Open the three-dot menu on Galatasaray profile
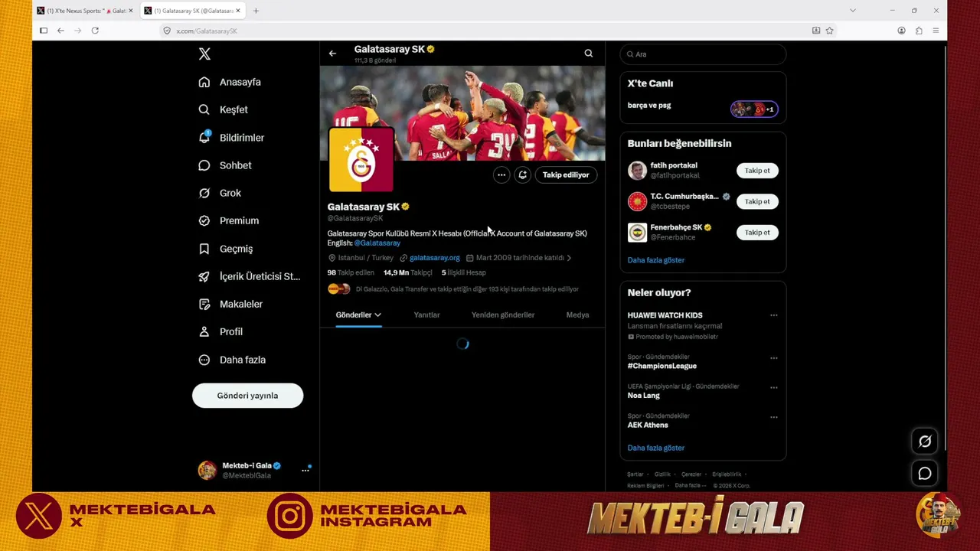This screenshot has height=551, width=980. coord(501,174)
